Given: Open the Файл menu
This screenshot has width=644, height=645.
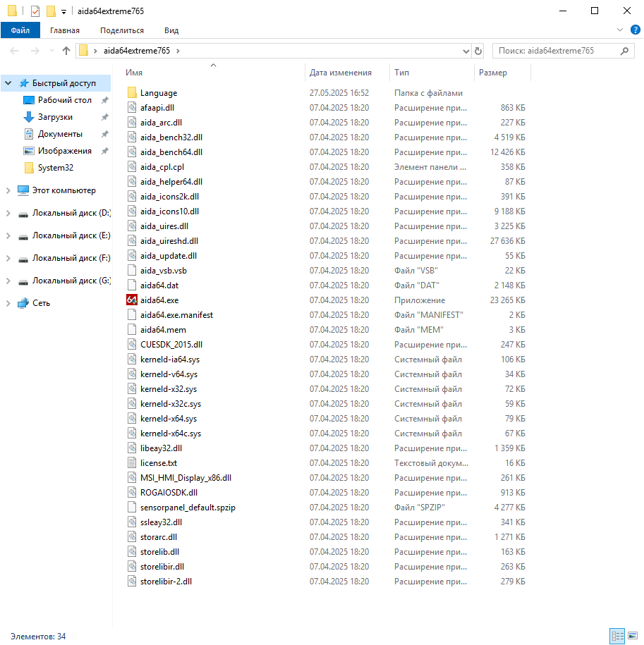Looking at the screenshot, I should point(20,30).
